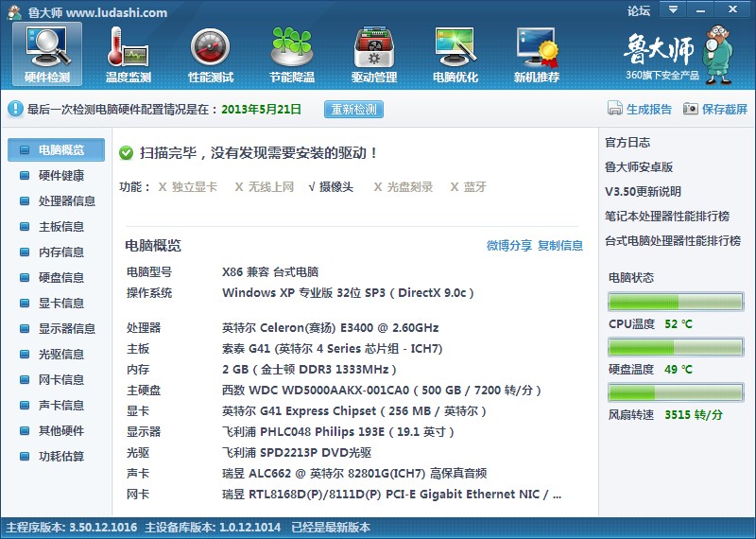756x539 pixels.
Task: Select 电脑概览 in the sidebar
Action: click(x=56, y=150)
